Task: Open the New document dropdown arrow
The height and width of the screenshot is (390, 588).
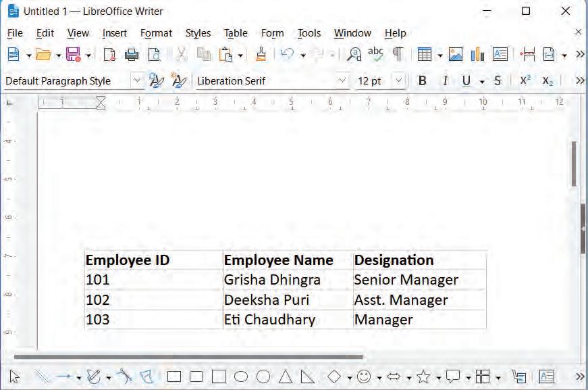Action: tap(28, 56)
